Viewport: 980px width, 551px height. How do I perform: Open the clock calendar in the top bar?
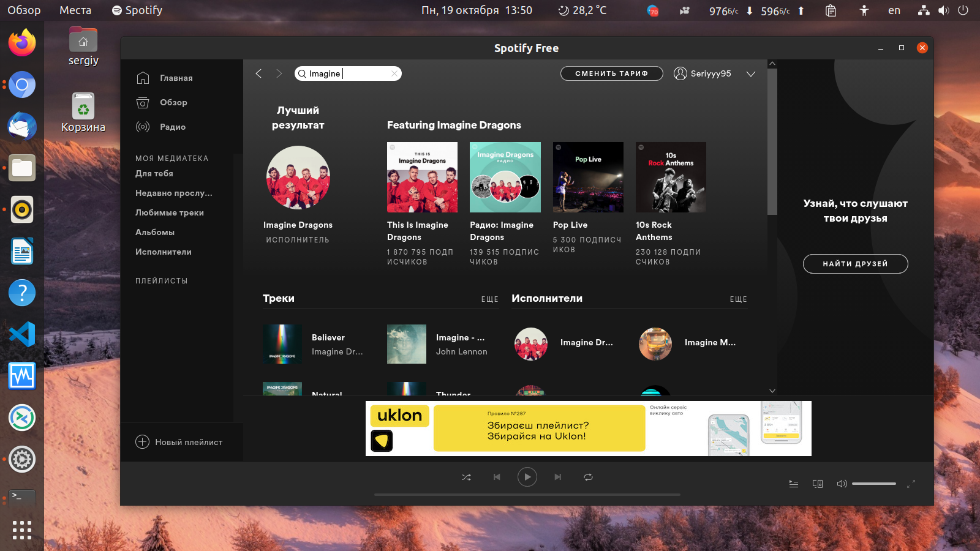pos(477,10)
